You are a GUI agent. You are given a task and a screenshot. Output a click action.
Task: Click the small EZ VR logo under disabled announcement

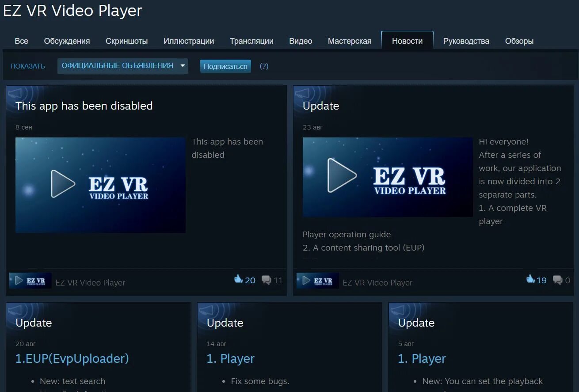coord(30,281)
